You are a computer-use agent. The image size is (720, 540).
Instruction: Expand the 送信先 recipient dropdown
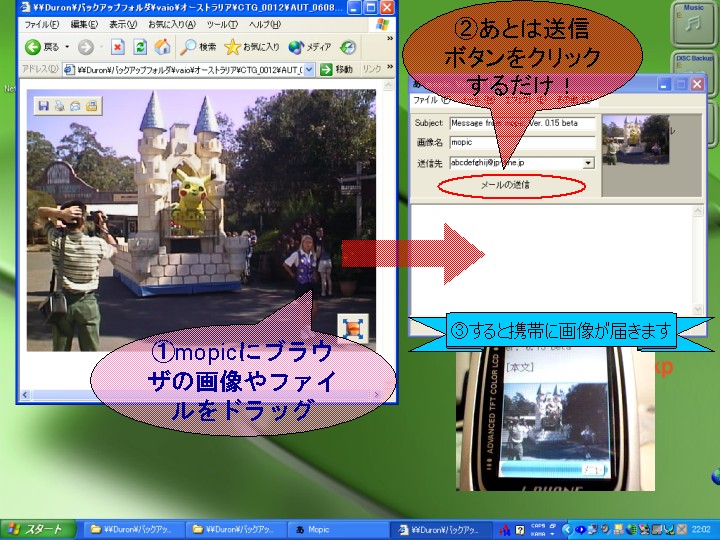pyautogui.click(x=588, y=162)
